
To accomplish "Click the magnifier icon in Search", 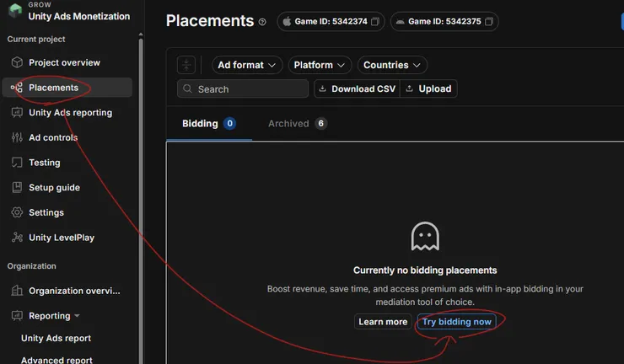I will click(187, 88).
